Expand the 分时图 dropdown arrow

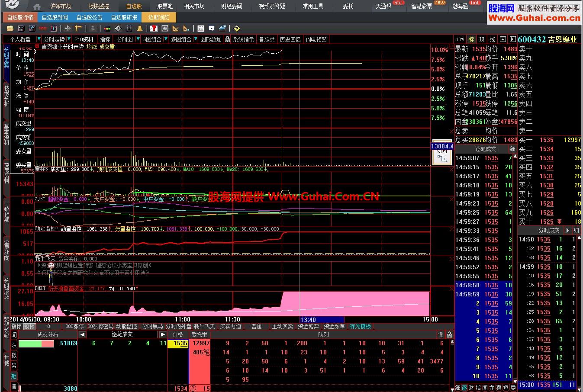[138, 39]
